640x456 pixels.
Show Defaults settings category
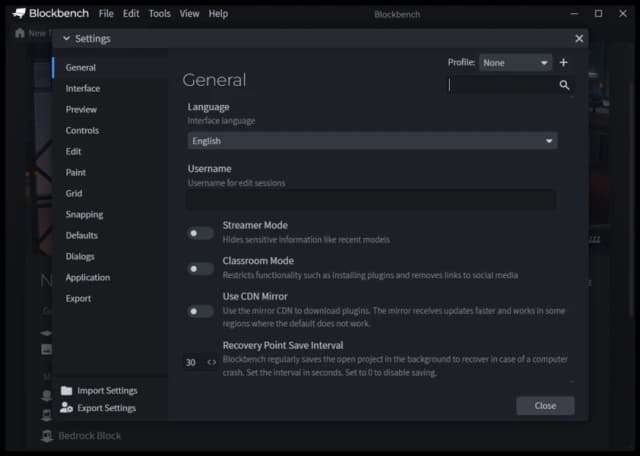click(110, 235)
